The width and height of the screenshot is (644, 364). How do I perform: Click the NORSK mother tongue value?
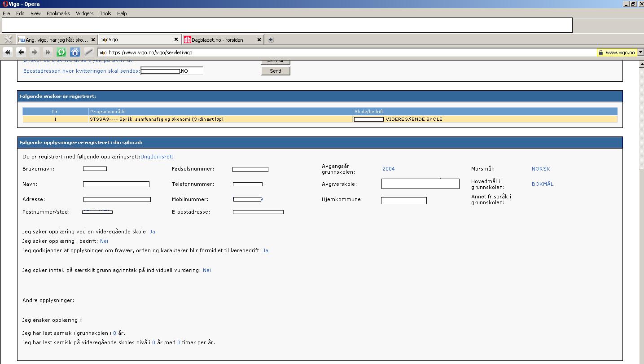541,169
